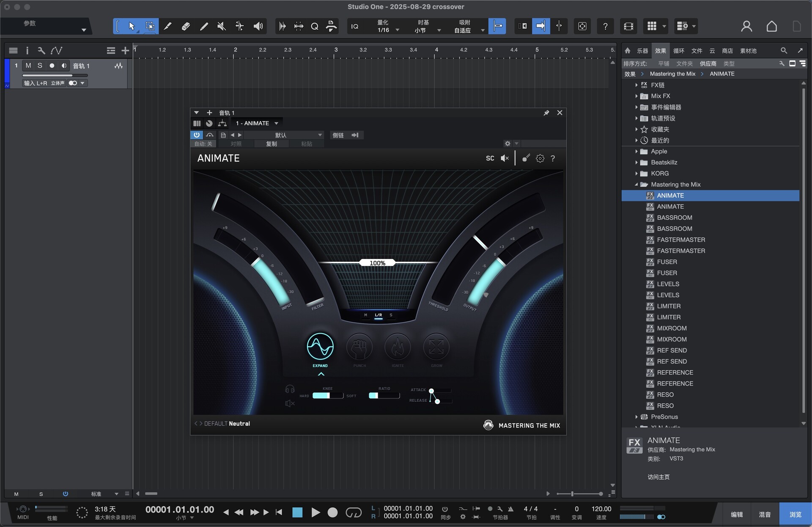Screen dimensions: 812x527
Task: Select L/R channel mode in ANIMATE
Action: (x=378, y=315)
